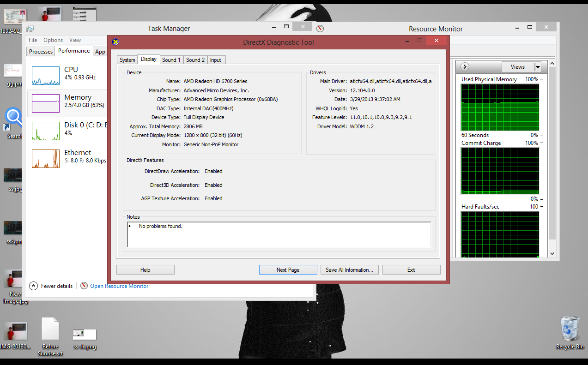This screenshot has width=588, height=365.
Task: Click the Open Resource Monitor link
Action: (119, 286)
